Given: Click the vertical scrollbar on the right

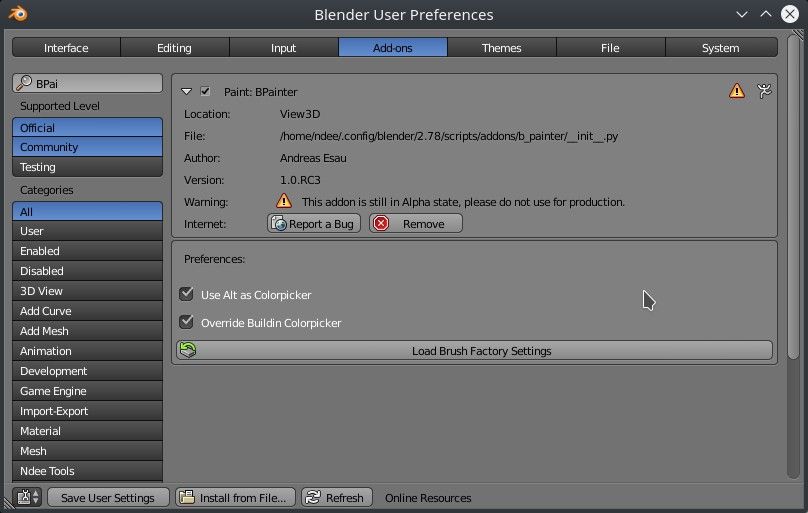Looking at the screenshot, I should (x=793, y=196).
